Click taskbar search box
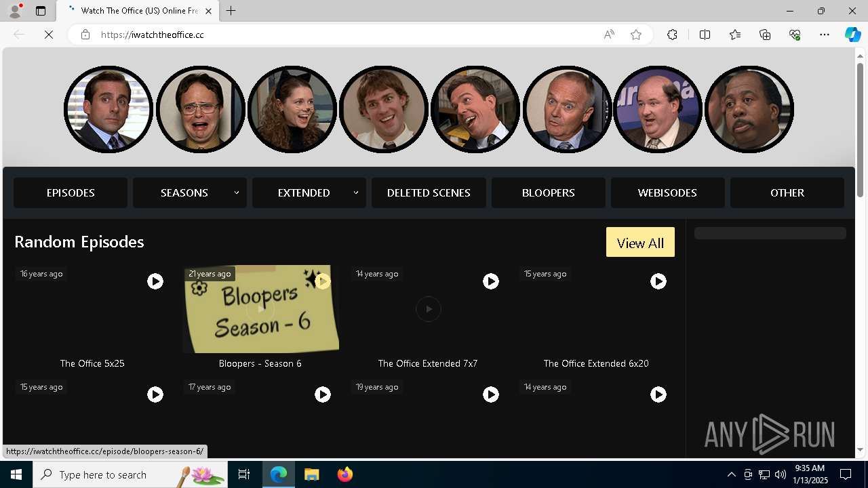 tap(130, 474)
